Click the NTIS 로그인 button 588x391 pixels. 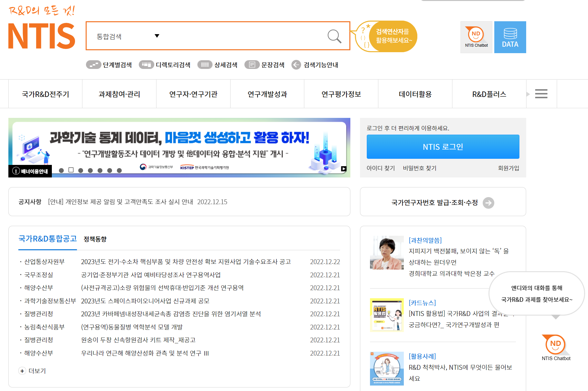[x=442, y=147]
